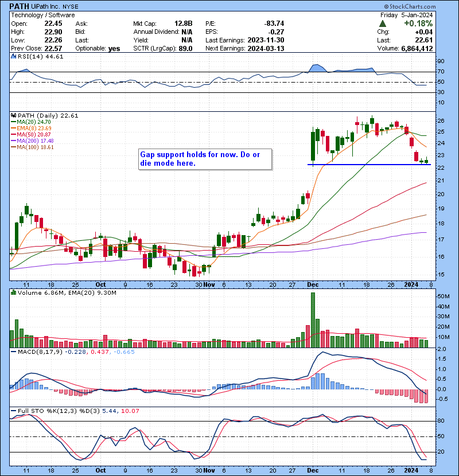Screen dimensions: 459x476
Task: Click the '2024' label on the price date axis
Action: 411,285
